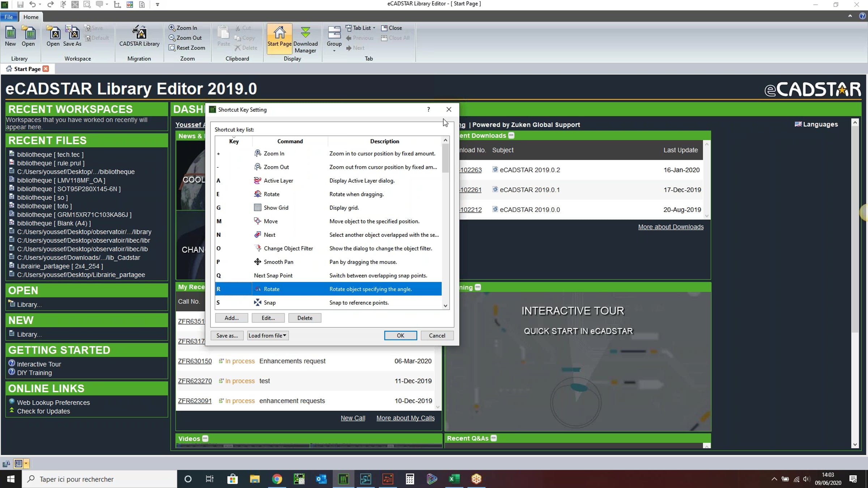Open the CADSTAR Library migration tool
Viewport: 868px width, 488px height.
pos(139,36)
